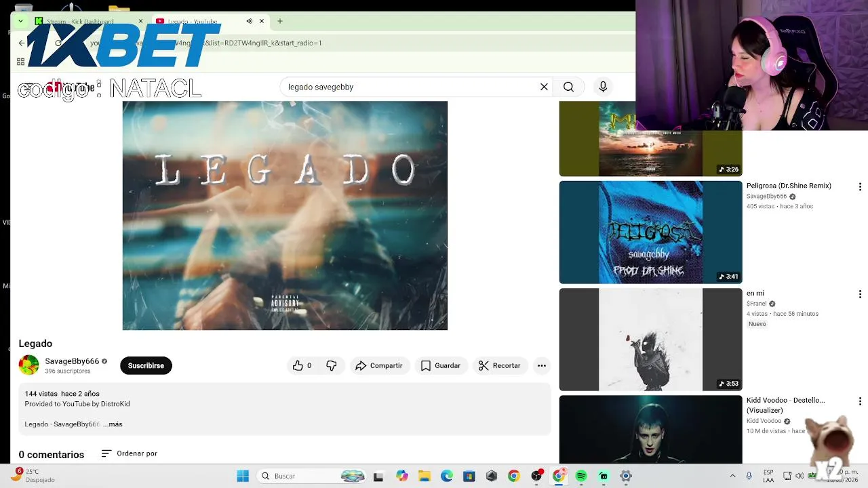Open more actions menu beside Recortar

click(541, 365)
